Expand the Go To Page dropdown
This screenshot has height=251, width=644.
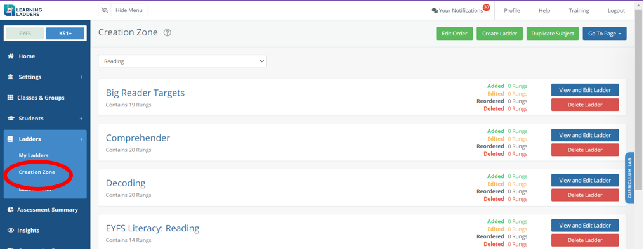pyautogui.click(x=605, y=34)
